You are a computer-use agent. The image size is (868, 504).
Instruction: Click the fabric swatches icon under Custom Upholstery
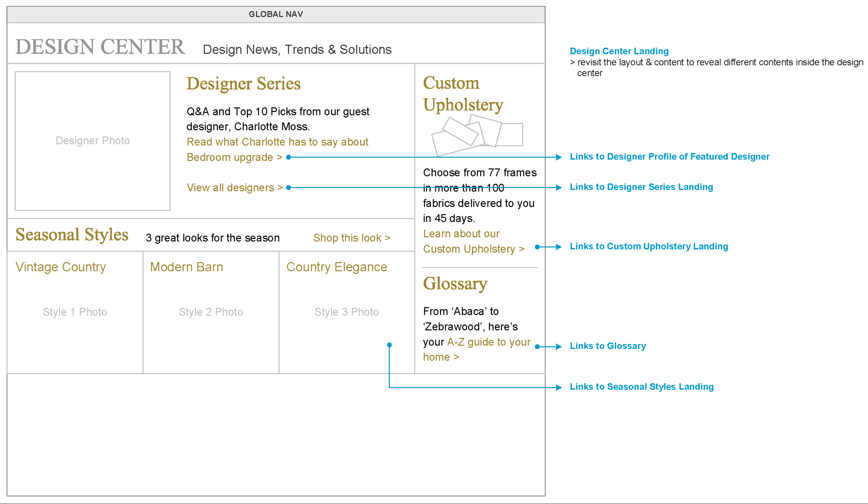476,136
